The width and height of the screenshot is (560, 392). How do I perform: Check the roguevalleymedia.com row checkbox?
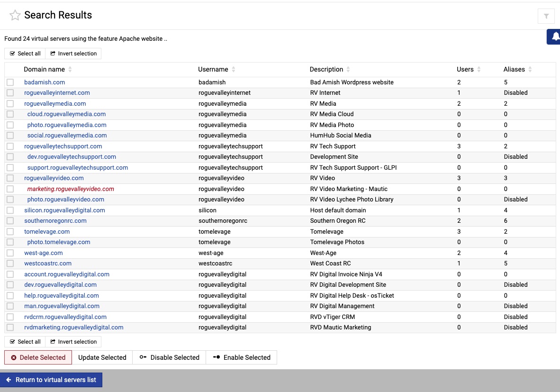[10, 104]
